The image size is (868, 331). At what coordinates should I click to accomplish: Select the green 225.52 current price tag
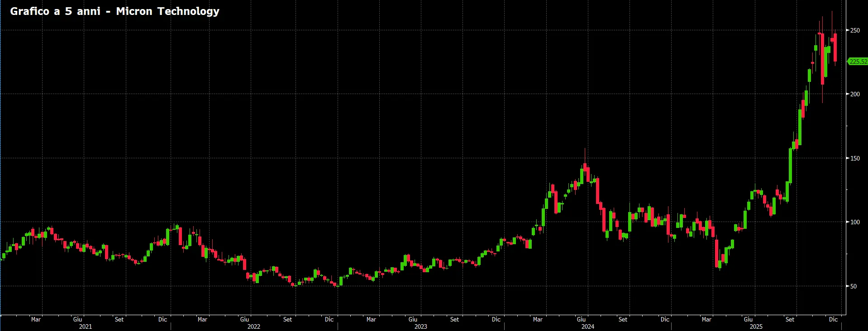[x=858, y=61]
